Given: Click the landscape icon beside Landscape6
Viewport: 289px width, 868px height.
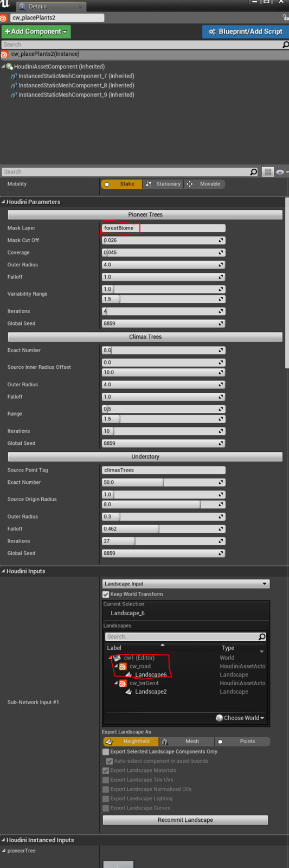Looking at the screenshot, I should point(129,675).
